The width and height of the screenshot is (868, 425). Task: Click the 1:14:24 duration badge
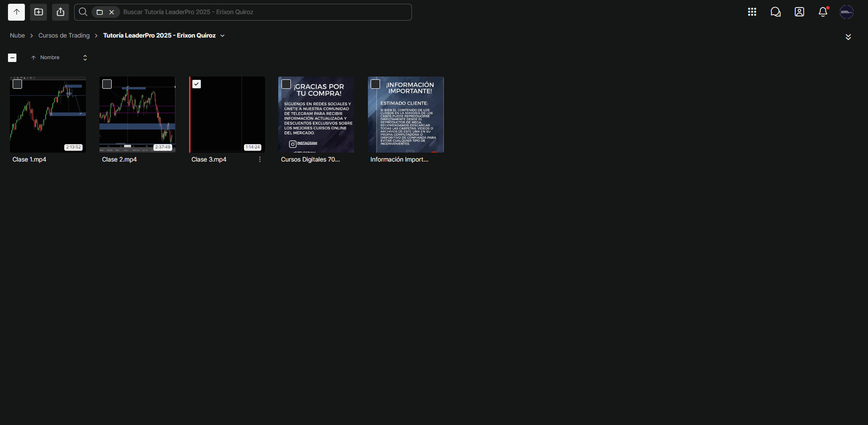[252, 147]
